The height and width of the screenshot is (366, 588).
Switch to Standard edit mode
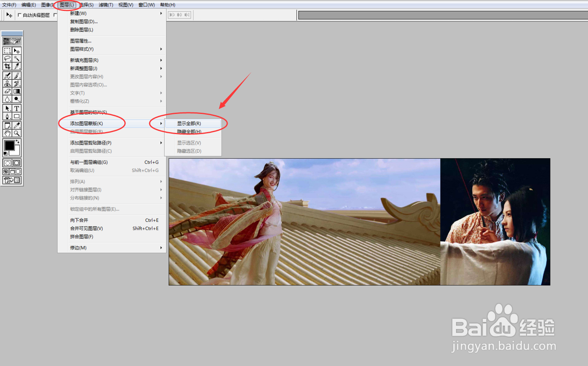coord(7,163)
